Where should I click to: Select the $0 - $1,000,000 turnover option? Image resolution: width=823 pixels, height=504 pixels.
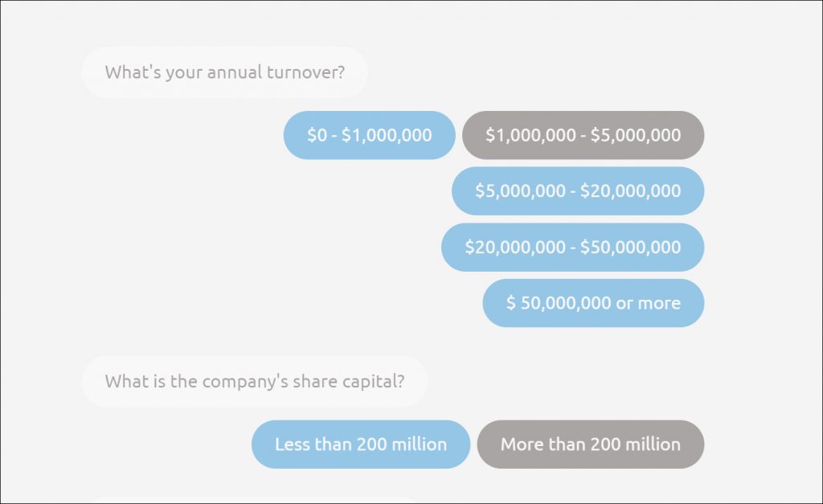(369, 135)
